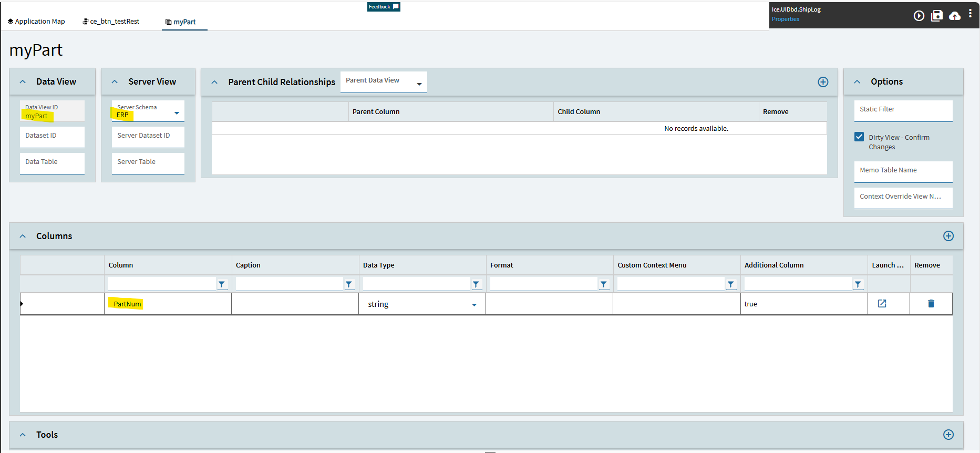The image size is (980, 453).
Task: Collapse the Parent Child Relationships panel
Action: [214, 83]
